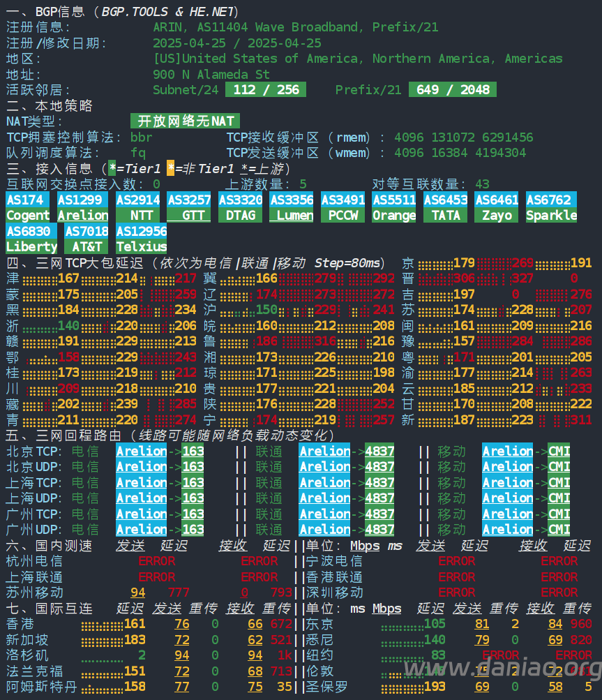
Task: Click the bbr congestion algorithm value
Action: coord(142,137)
